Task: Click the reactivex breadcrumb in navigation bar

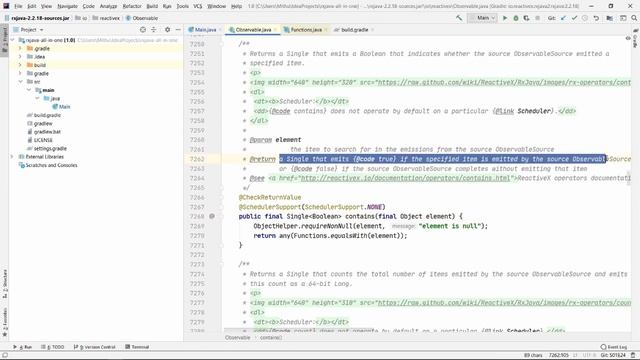Action: [105, 18]
